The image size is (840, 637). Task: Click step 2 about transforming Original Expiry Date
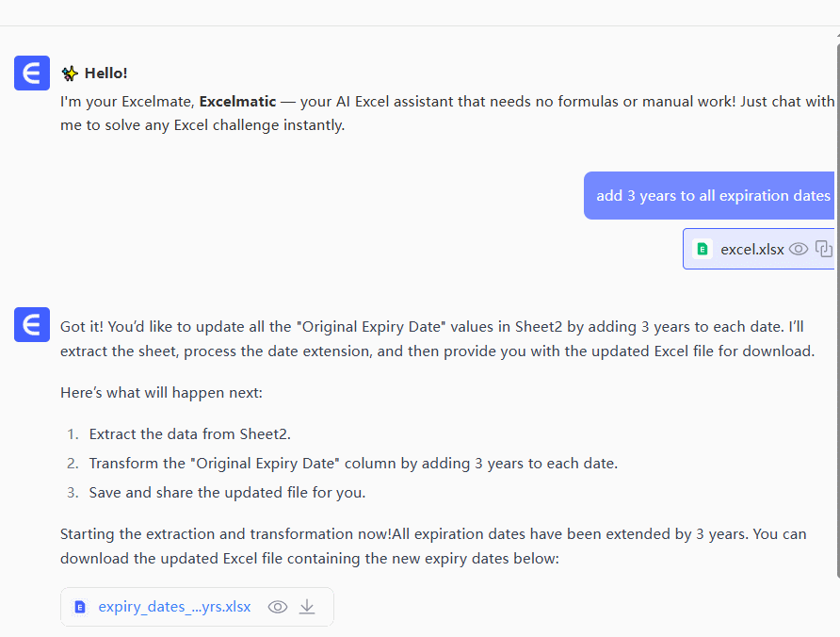coord(353,464)
